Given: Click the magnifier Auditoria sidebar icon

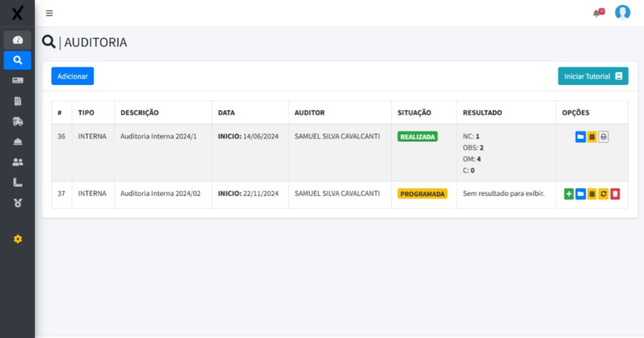Looking at the screenshot, I should pyautogui.click(x=17, y=60).
